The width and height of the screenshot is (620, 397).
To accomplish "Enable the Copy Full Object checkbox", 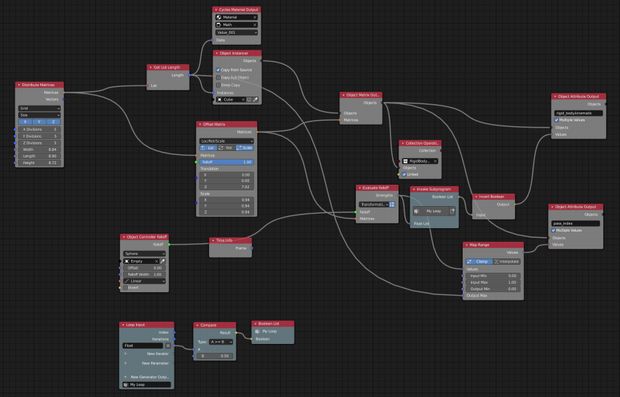I will click(218, 78).
